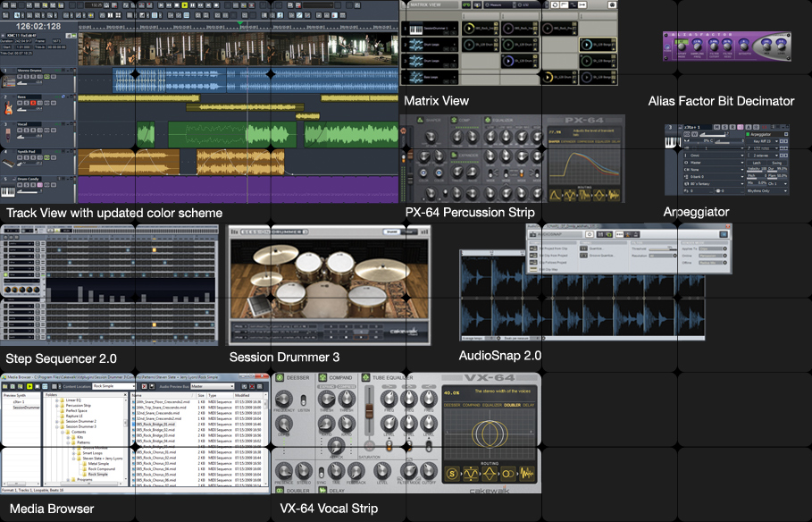
Task: Click the Stop button in transport toolbar
Action: click(x=177, y=5)
